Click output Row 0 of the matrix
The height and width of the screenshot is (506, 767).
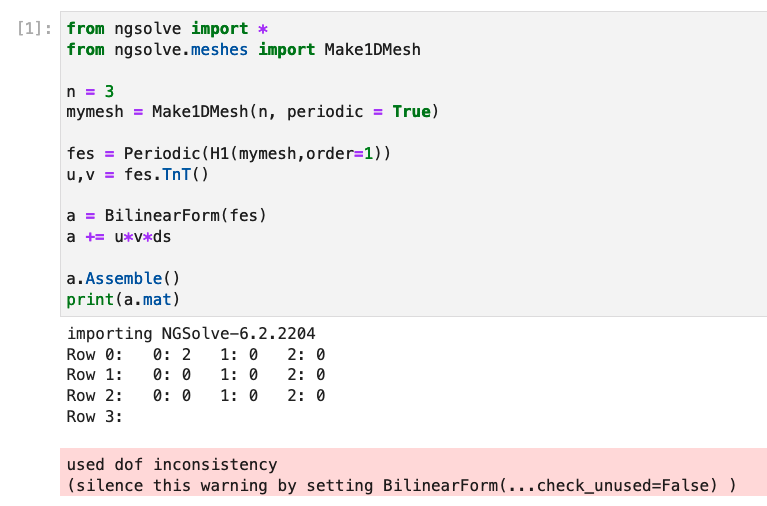pos(196,355)
